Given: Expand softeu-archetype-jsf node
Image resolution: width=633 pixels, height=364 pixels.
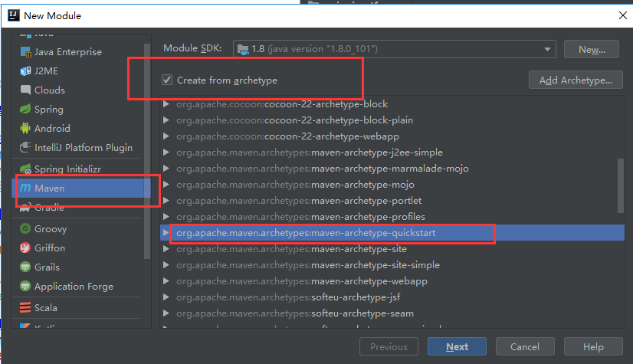Looking at the screenshot, I should tap(166, 297).
